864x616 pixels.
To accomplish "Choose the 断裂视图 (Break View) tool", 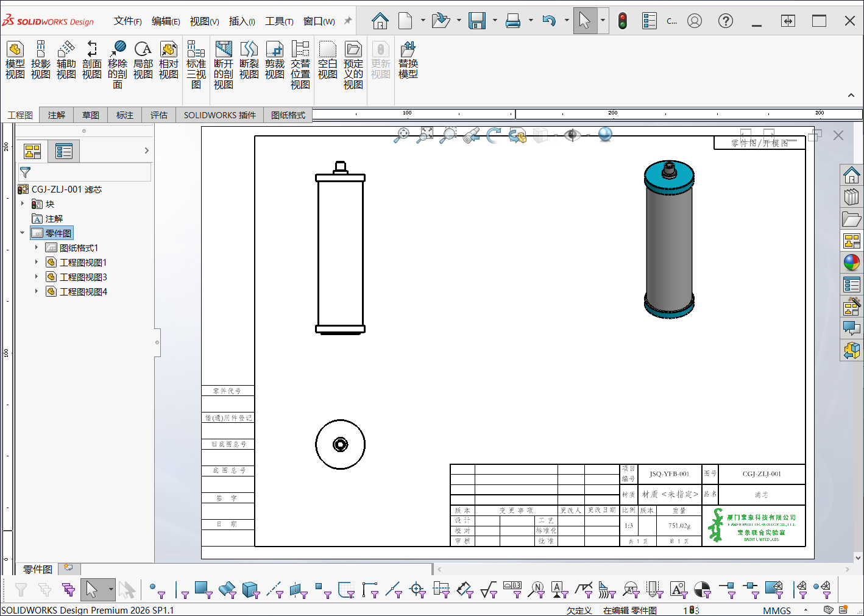I will tap(249, 60).
